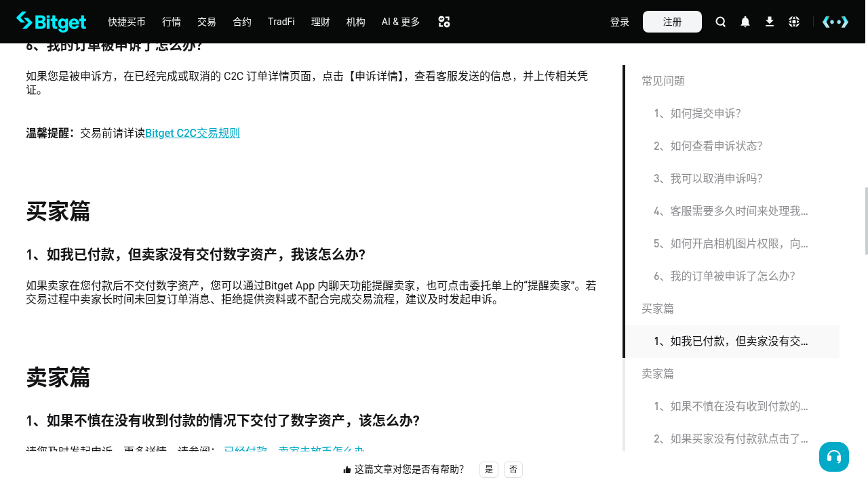Jump to 4、客服需要多久时间 sidebar entry
Screen dimensions: 868x488
731,211
